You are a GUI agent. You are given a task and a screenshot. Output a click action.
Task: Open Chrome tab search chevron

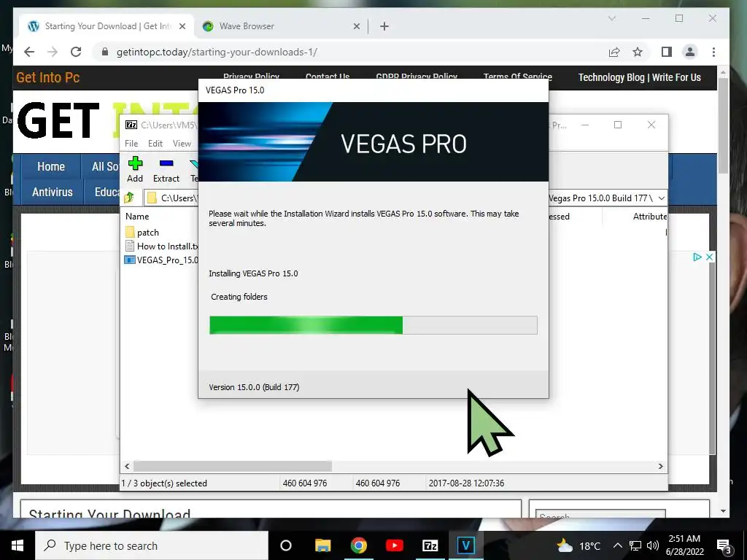(x=612, y=18)
